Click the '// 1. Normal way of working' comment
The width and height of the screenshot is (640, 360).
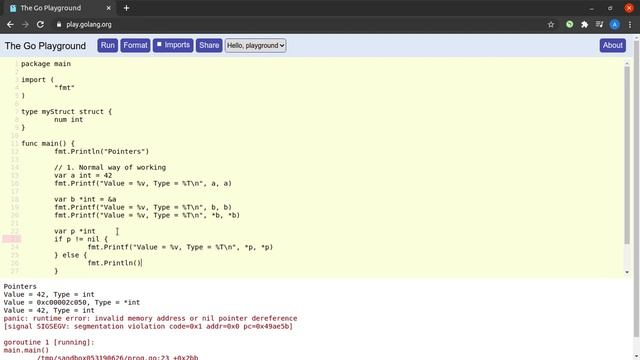(110, 167)
